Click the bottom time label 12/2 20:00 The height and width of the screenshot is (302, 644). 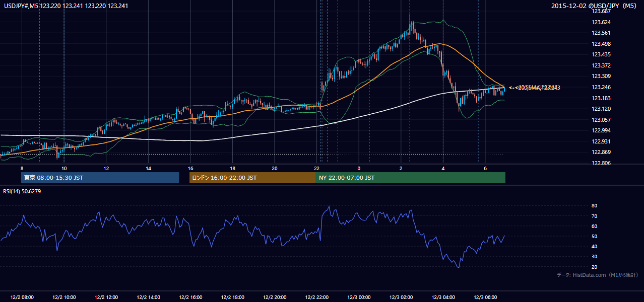(x=275, y=297)
